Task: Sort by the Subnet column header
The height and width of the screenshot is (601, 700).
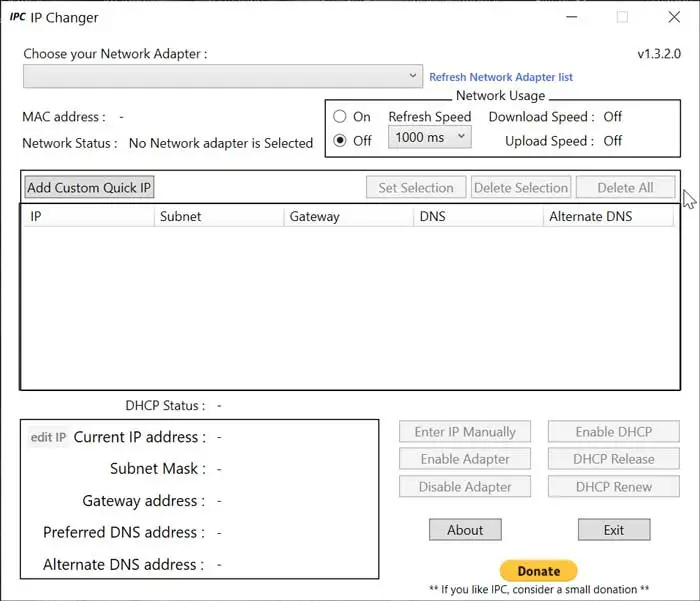Action: pyautogui.click(x=218, y=216)
